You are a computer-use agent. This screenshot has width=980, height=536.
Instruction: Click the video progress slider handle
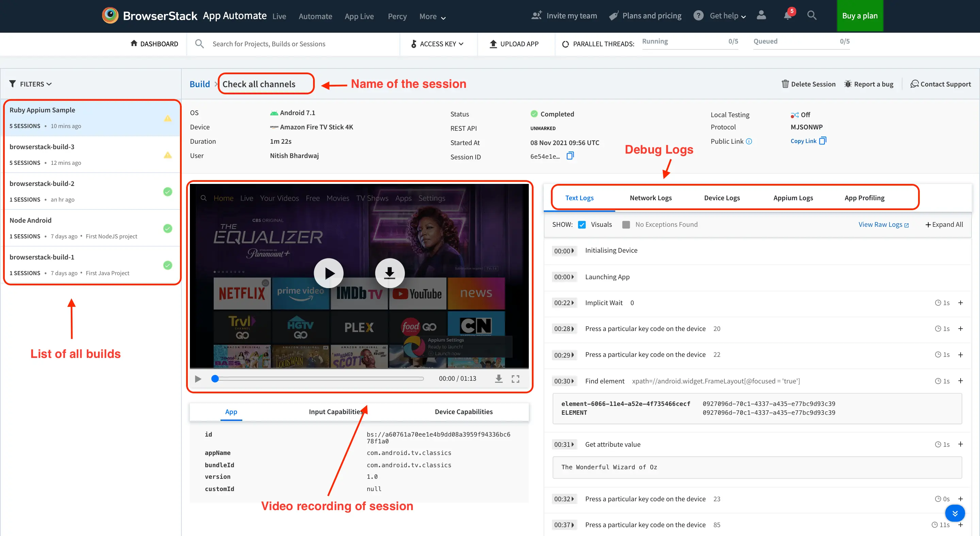(x=215, y=379)
